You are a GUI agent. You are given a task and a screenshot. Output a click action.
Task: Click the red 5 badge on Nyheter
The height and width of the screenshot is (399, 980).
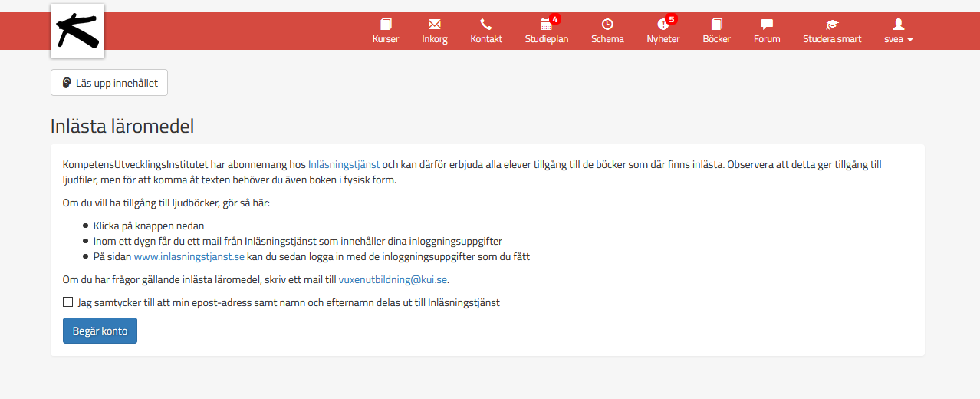(x=672, y=18)
